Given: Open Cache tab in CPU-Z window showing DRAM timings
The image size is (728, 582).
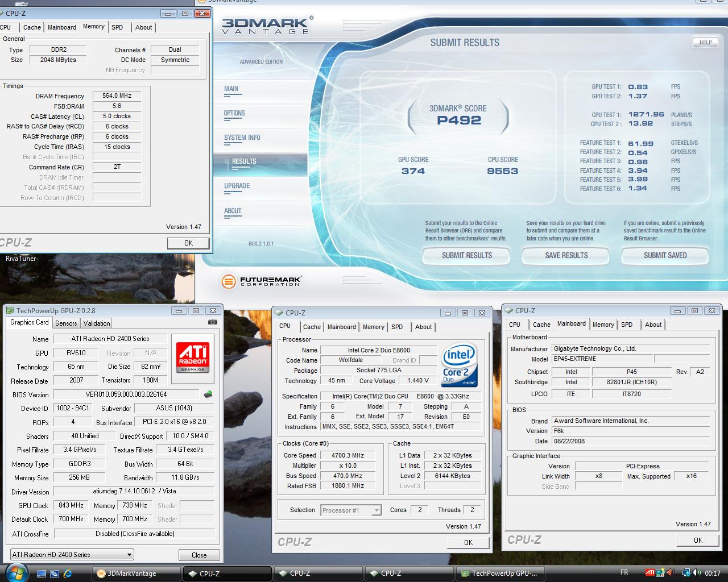Looking at the screenshot, I should point(32,27).
